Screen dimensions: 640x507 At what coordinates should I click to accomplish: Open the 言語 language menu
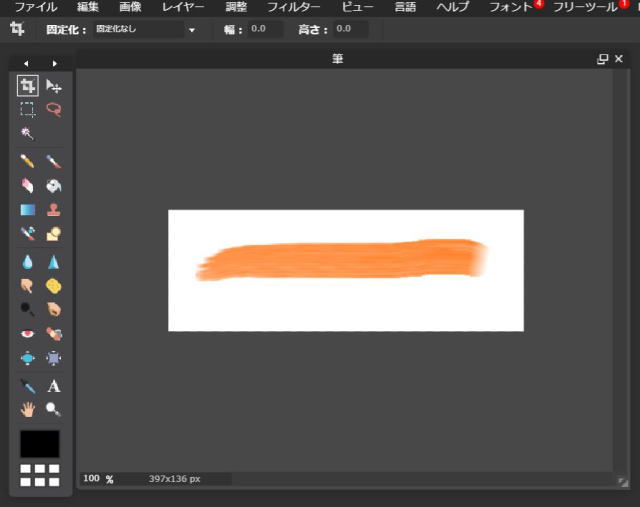tap(405, 7)
